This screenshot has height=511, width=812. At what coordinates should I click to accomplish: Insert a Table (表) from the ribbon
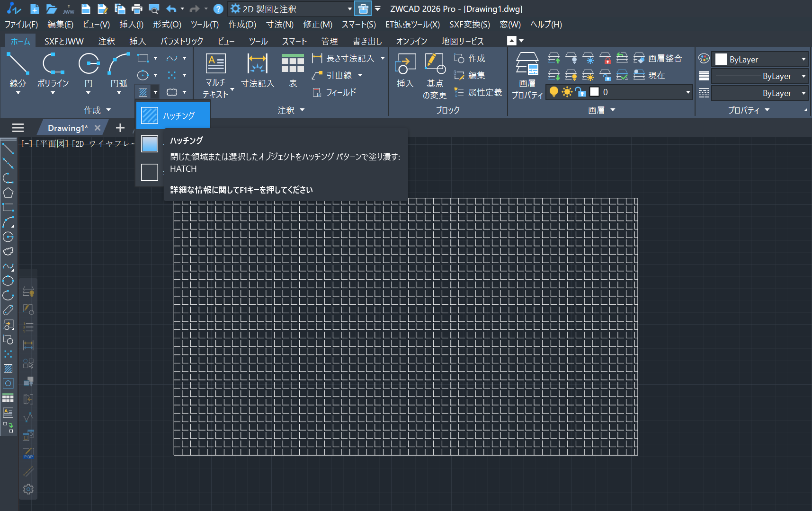293,65
